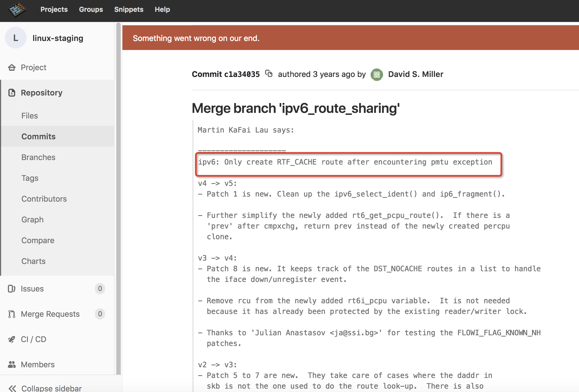579x392 pixels.
Task: Open the Groups menu
Action: [91, 10]
